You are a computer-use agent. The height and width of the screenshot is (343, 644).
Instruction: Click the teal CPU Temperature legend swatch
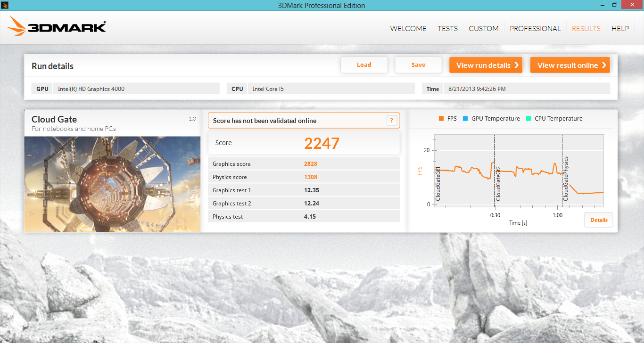(x=528, y=119)
